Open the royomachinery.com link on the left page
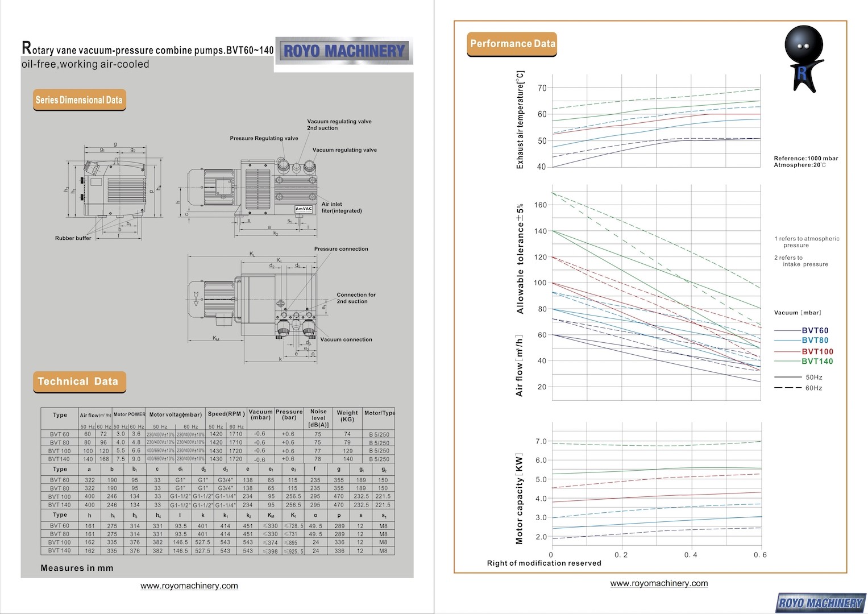 coord(189,586)
